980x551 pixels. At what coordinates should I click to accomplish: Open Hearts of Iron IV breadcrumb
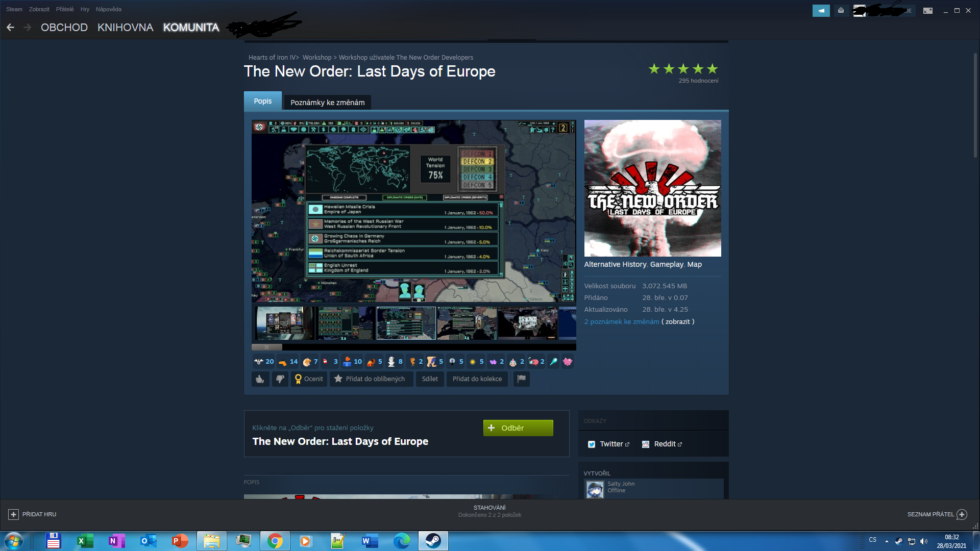click(272, 58)
